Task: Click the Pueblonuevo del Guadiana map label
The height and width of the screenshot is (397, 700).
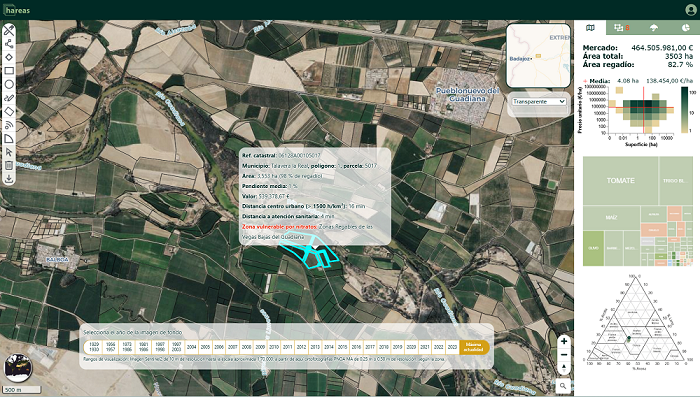Action: point(467,94)
